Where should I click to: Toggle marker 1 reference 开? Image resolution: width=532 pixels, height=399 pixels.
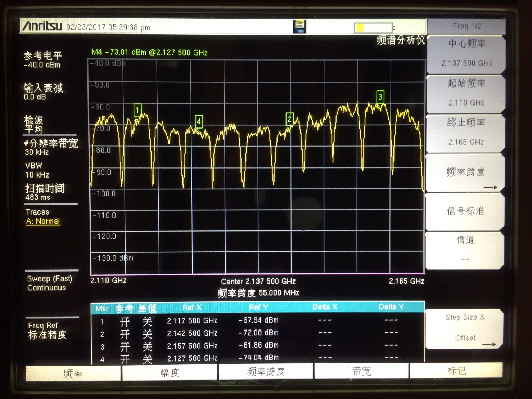(125, 322)
